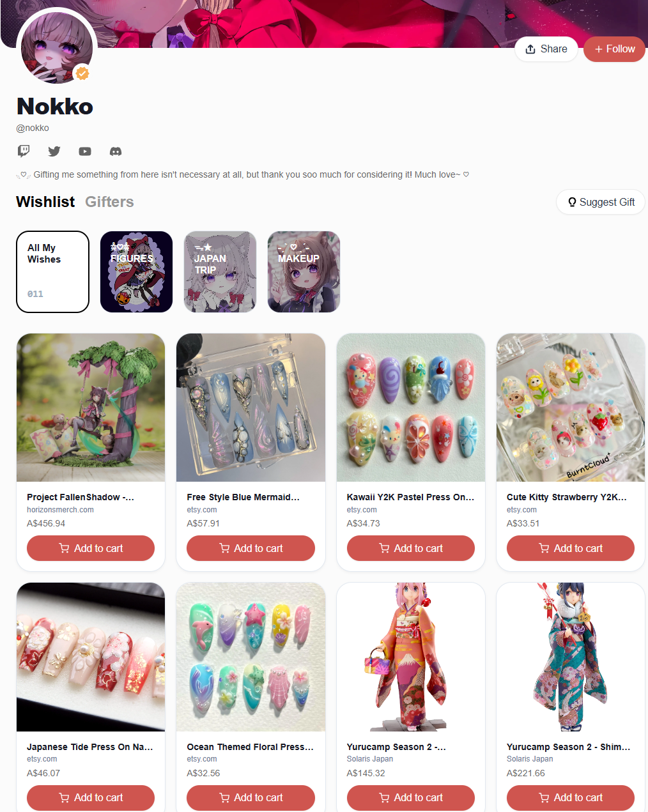
Task: Click the lightbulb Suggest Gift button
Action: (601, 202)
